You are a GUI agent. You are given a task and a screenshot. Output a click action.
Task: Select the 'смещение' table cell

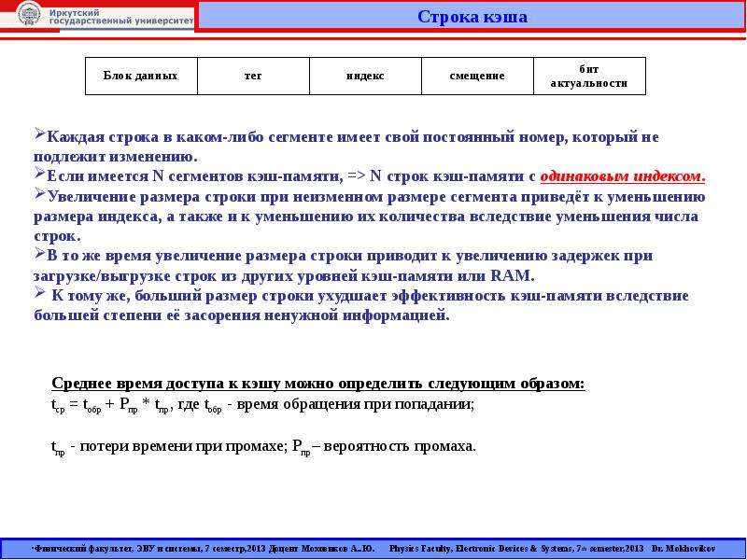click(x=477, y=76)
